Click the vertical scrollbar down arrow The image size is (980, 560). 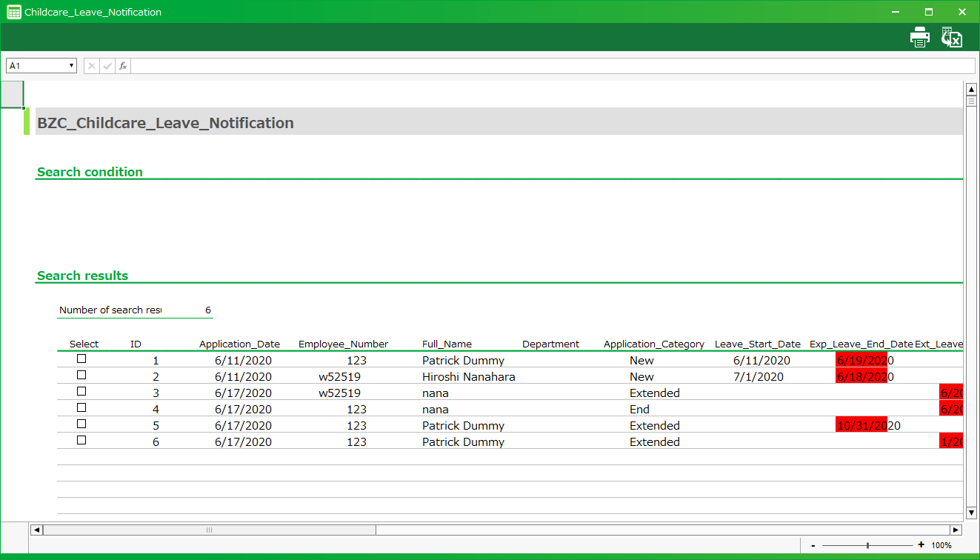971,513
